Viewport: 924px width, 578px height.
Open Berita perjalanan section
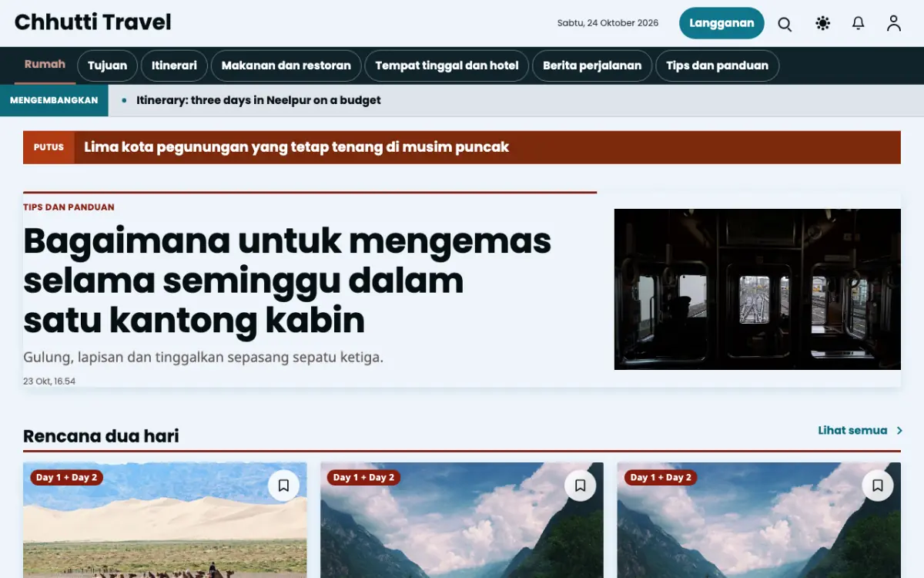click(592, 66)
